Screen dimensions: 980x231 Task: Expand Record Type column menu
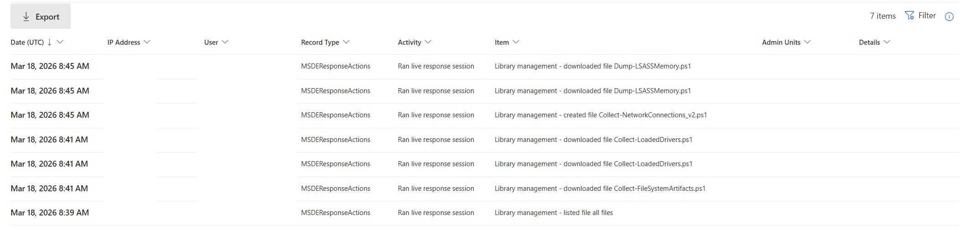[x=346, y=42]
